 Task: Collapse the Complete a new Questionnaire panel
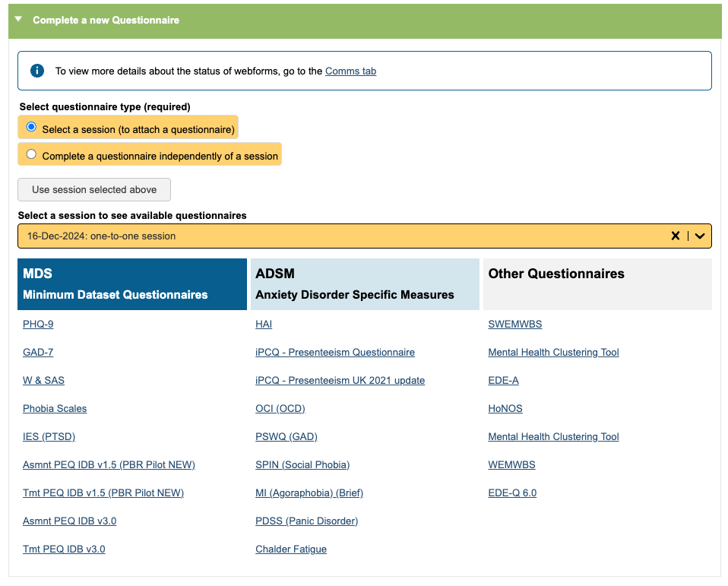tap(19, 20)
